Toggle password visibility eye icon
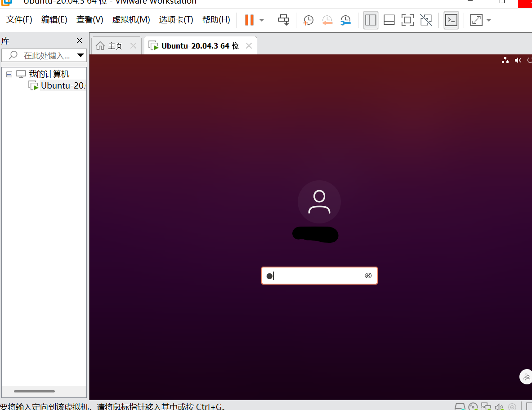 [x=368, y=276]
